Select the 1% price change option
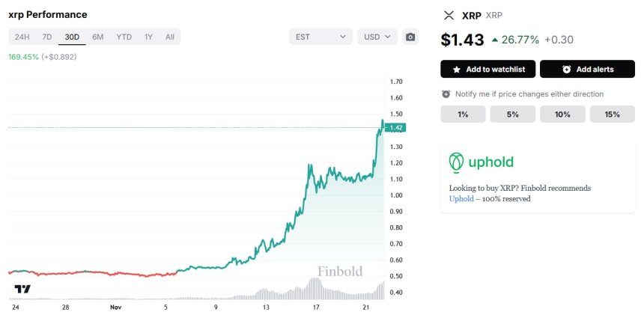Viewport: 644px width, 321px height. [x=463, y=114]
